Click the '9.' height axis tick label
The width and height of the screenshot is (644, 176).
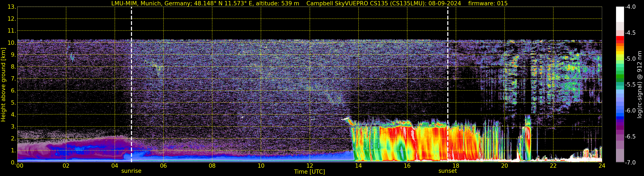(13, 55)
